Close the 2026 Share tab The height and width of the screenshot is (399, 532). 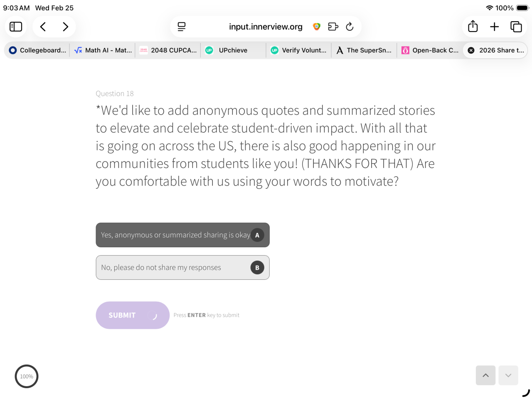coord(471,50)
